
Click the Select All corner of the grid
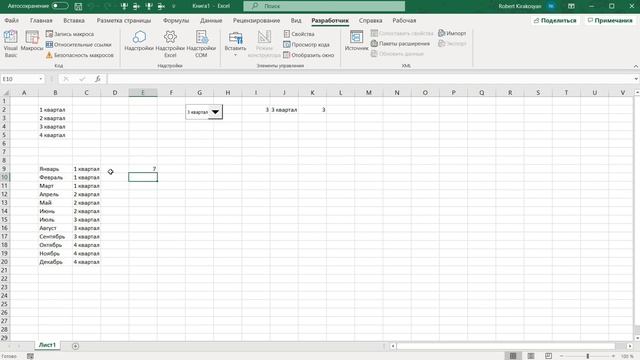coord(4,93)
